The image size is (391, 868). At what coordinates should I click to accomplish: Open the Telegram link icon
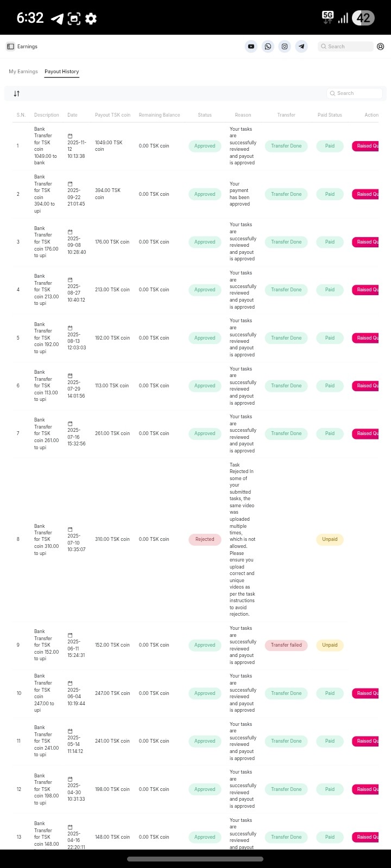pyautogui.click(x=301, y=47)
